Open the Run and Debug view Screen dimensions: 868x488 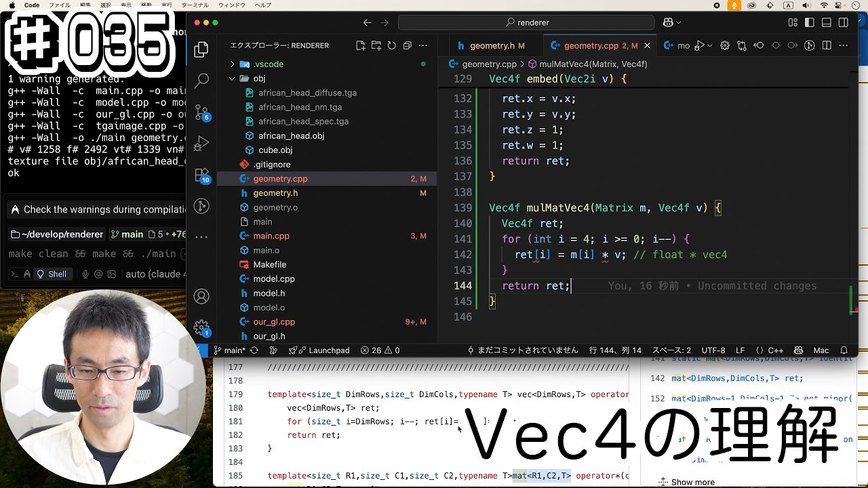click(x=201, y=143)
